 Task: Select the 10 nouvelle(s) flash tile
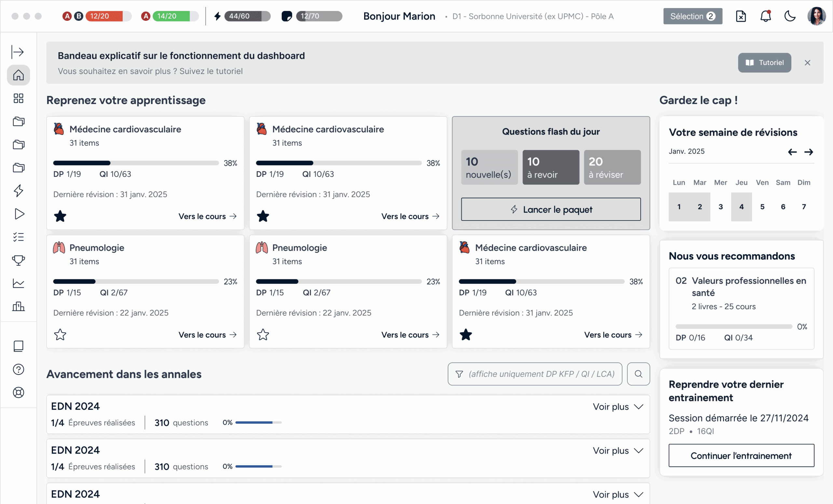[x=489, y=167]
